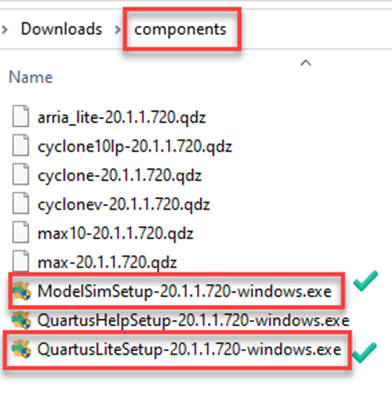Click the QuartusHelpSetup installer icon
The width and height of the screenshot is (392, 395).
pyautogui.click(x=21, y=320)
